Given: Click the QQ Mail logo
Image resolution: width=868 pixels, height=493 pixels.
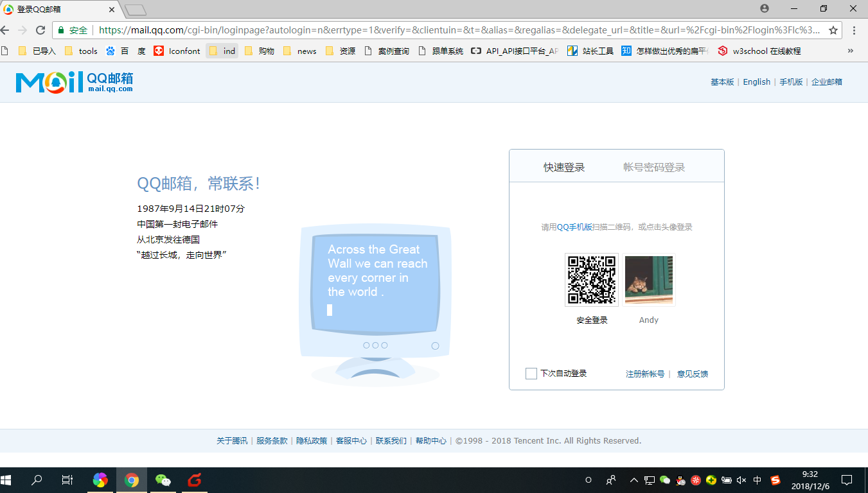Looking at the screenshot, I should point(75,82).
